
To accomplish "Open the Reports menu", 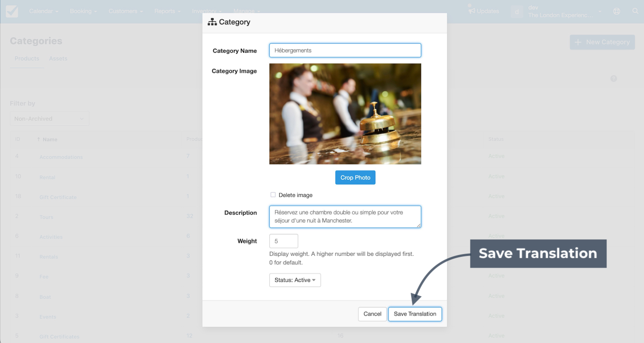I will (x=167, y=11).
